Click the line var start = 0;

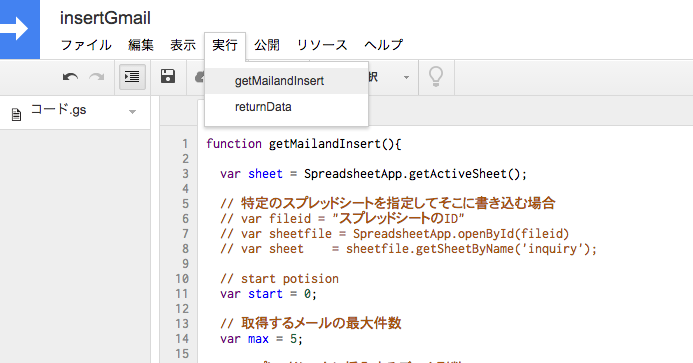pyautogui.click(x=268, y=294)
